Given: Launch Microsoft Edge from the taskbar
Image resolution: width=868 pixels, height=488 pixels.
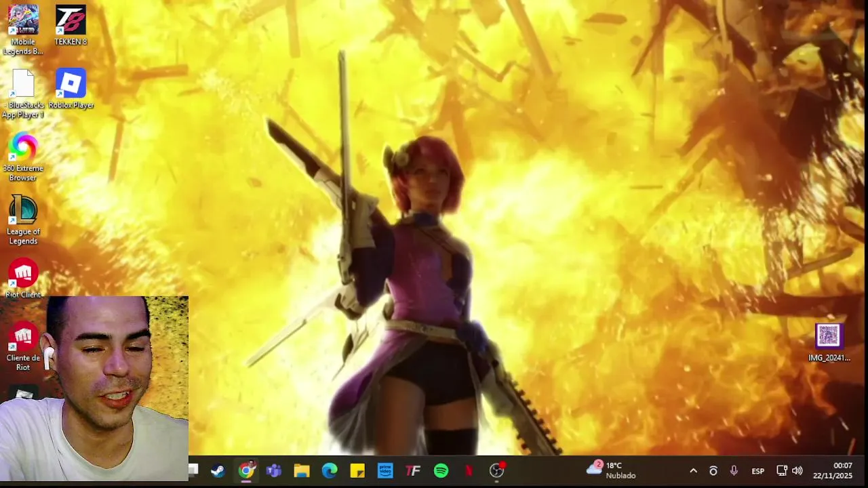Looking at the screenshot, I should 330,470.
